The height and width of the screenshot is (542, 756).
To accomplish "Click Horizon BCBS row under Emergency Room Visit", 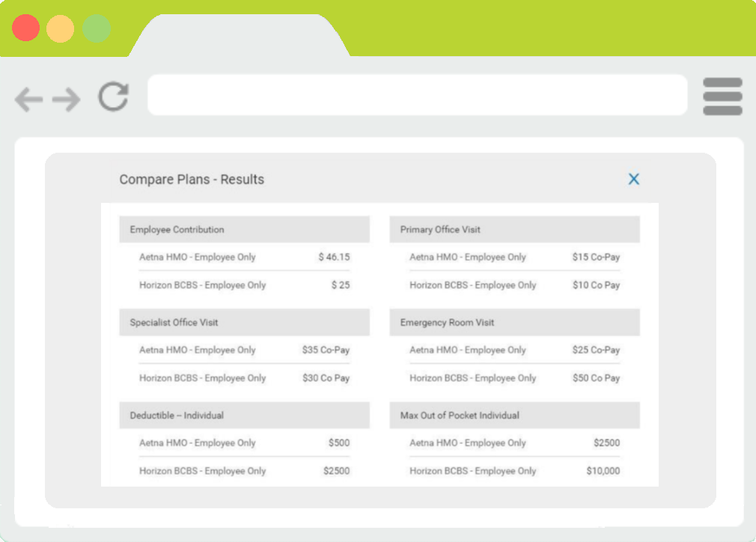I will pyautogui.click(x=514, y=378).
